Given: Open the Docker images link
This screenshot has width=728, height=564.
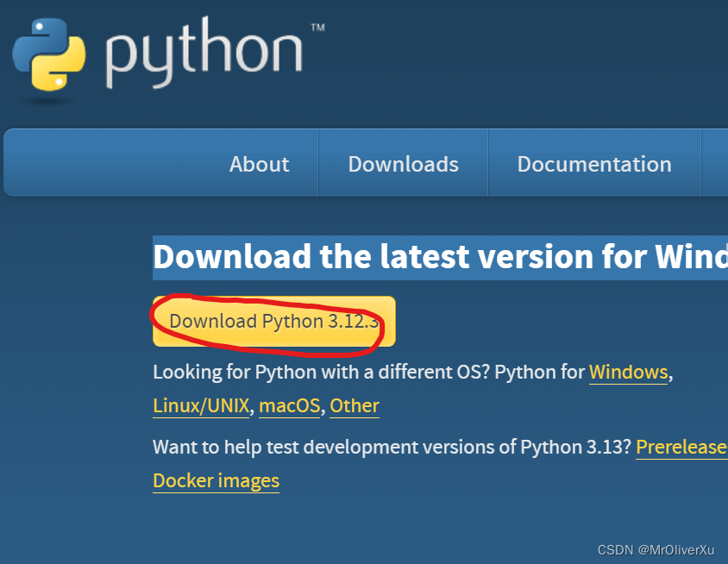Looking at the screenshot, I should (x=216, y=480).
